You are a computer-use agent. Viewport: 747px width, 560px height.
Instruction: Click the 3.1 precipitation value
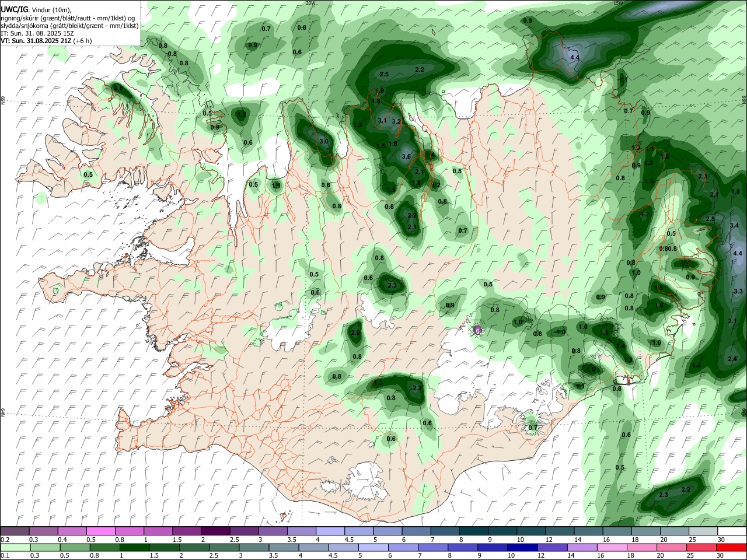[382, 120]
